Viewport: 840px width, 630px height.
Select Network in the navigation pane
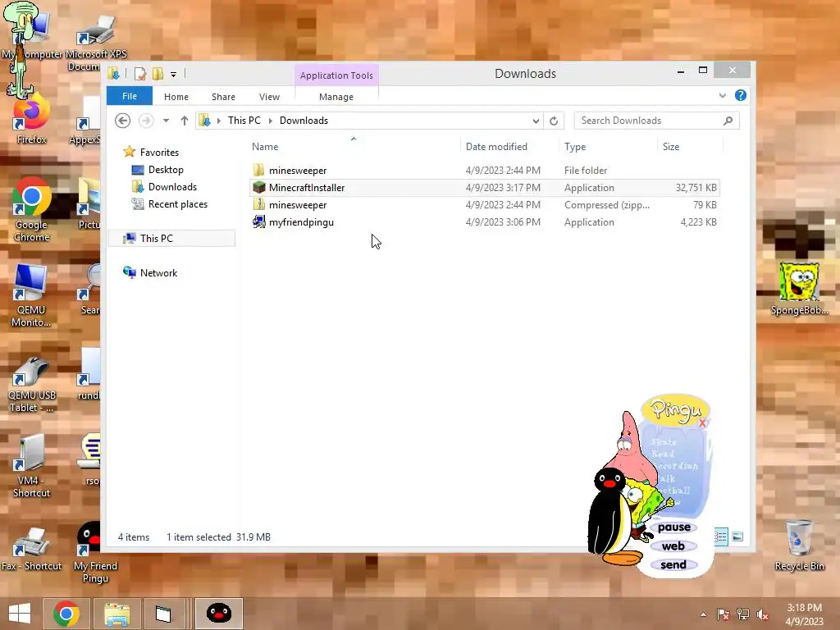click(x=158, y=272)
